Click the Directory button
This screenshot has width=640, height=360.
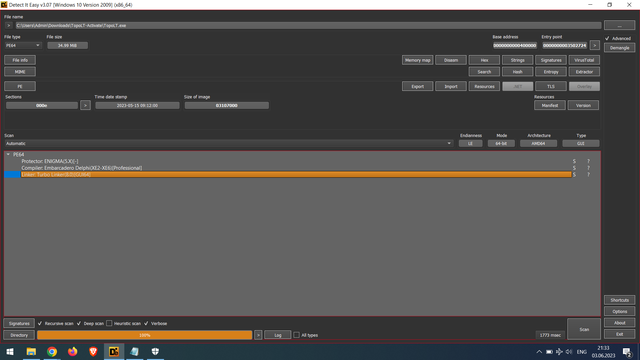pos(19,335)
